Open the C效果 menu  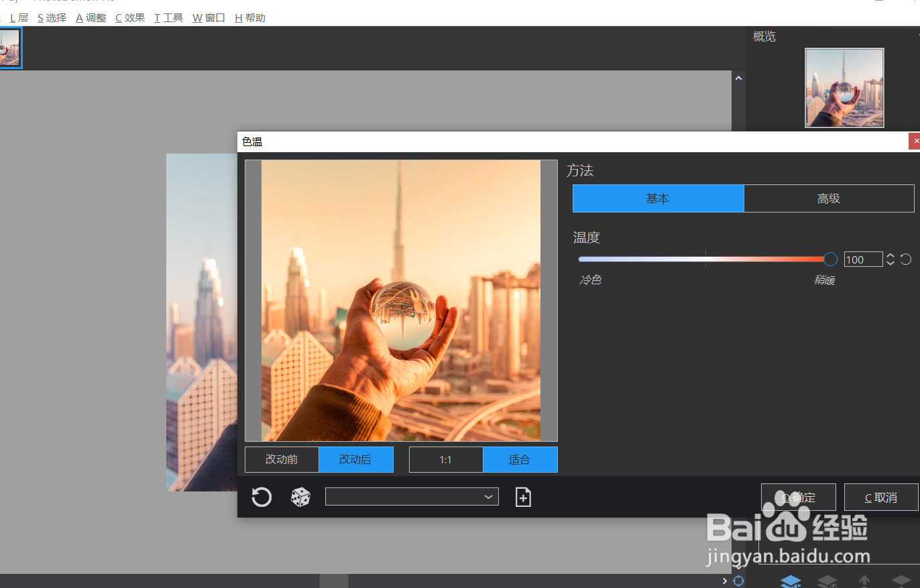pos(129,18)
